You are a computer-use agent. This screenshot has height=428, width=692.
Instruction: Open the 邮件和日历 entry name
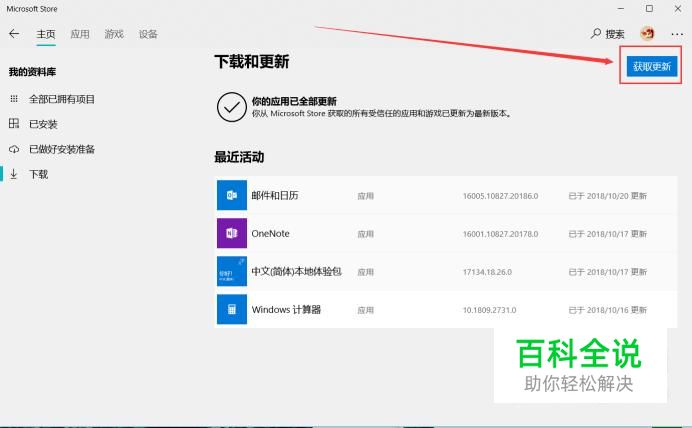click(x=275, y=195)
